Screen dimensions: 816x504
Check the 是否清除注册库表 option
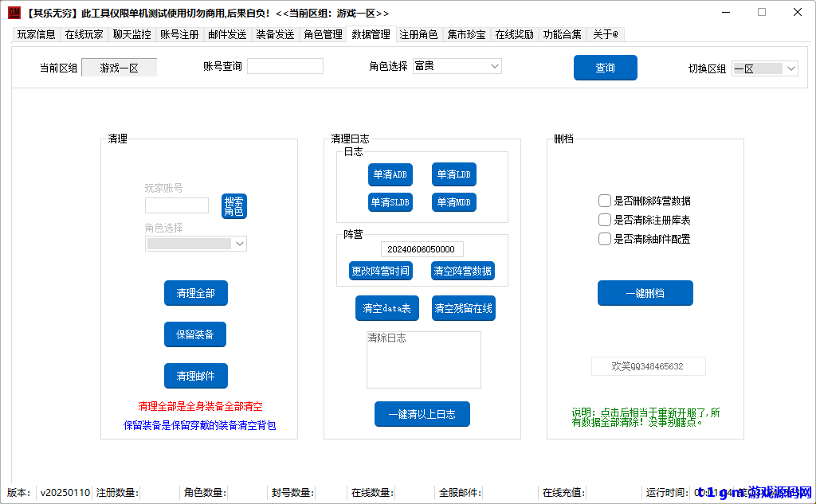tap(605, 220)
